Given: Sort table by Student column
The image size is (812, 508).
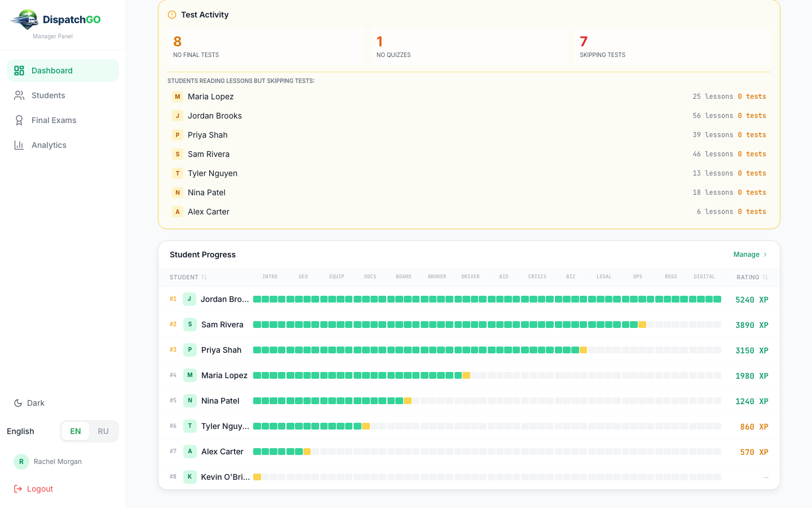Looking at the screenshot, I should (x=188, y=277).
